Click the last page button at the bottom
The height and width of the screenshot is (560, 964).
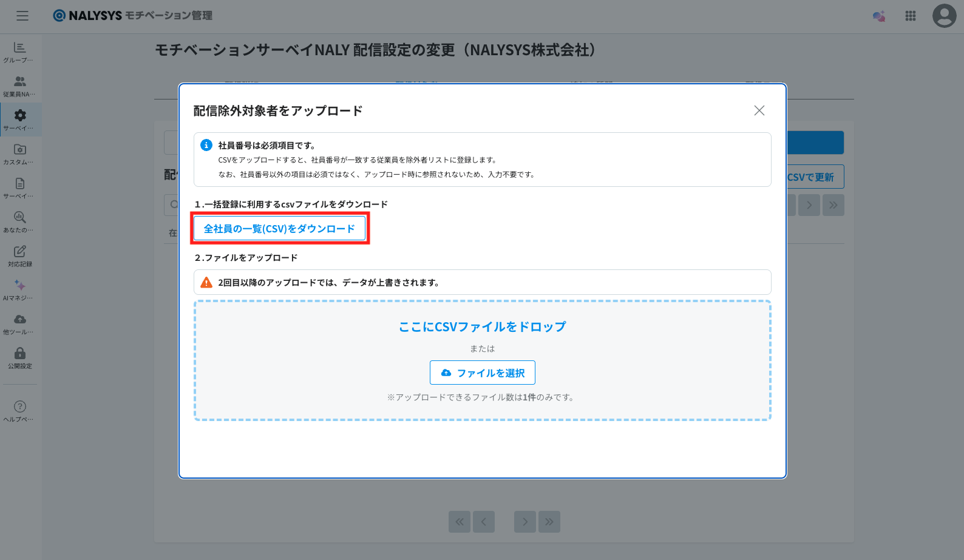pos(549,522)
